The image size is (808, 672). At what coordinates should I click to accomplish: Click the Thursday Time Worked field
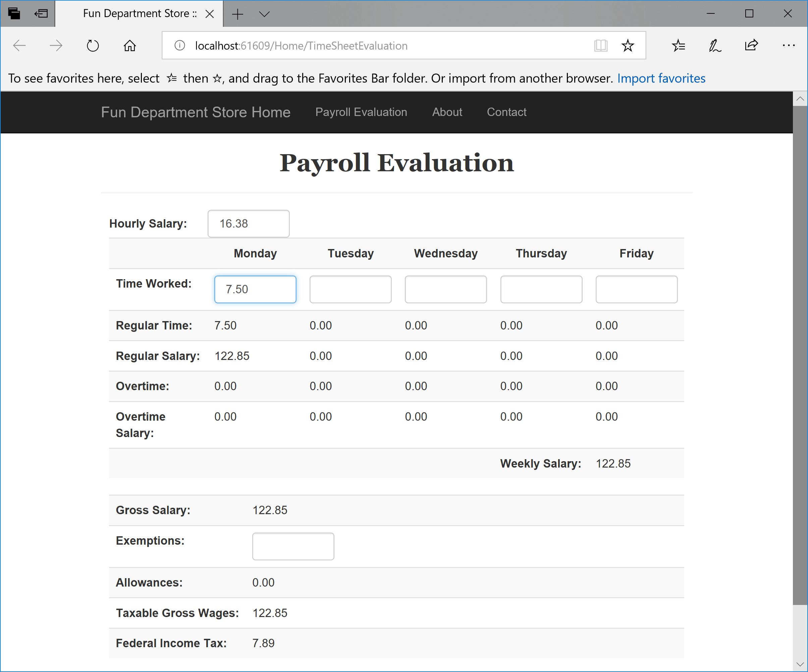541,290
